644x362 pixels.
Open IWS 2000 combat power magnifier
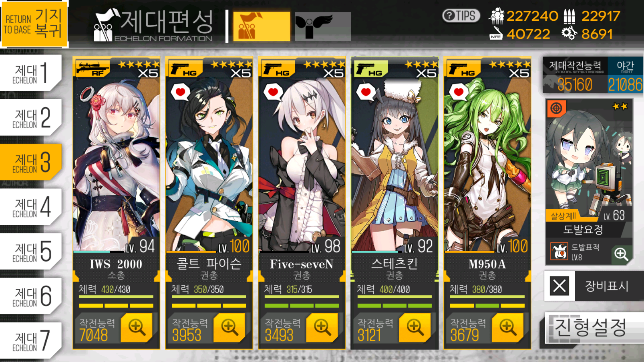coord(137,327)
